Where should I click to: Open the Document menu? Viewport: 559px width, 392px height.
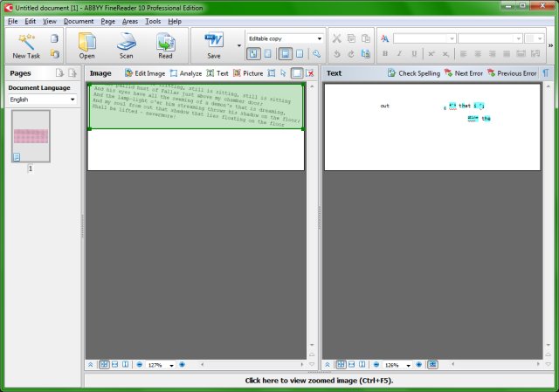click(79, 21)
